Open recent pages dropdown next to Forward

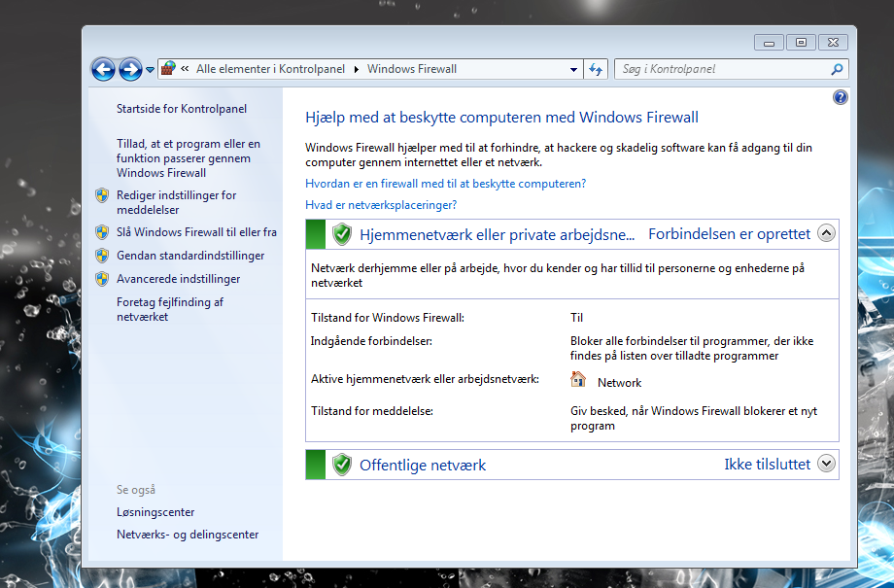point(150,70)
